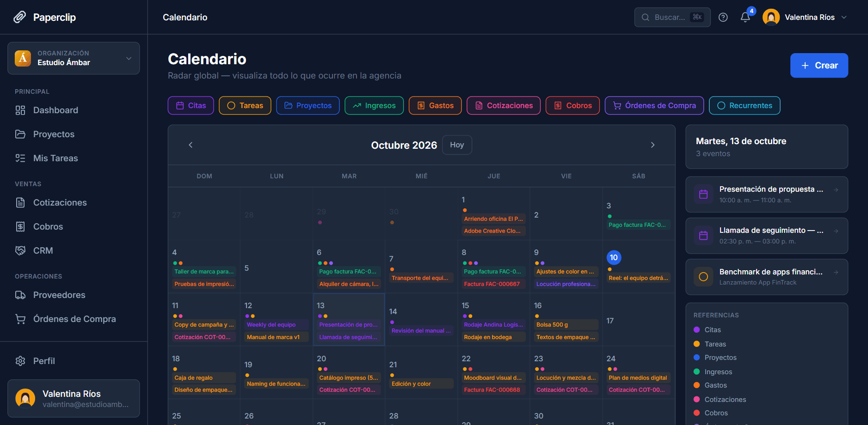The height and width of the screenshot is (425, 868).
Task: Click the Hoy button
Action: (x=457, y=145)
